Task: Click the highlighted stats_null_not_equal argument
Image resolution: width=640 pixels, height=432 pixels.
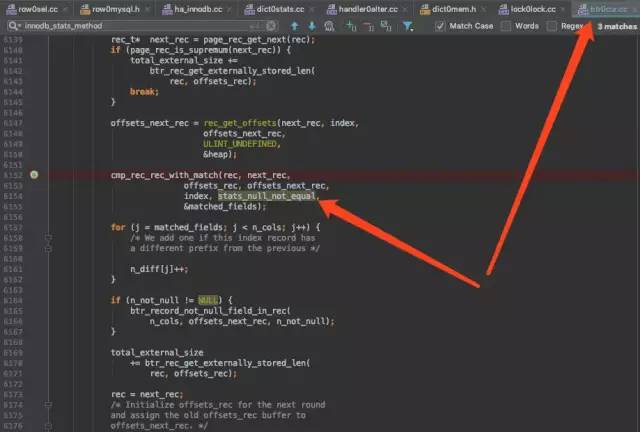Action: click(267, 196)
